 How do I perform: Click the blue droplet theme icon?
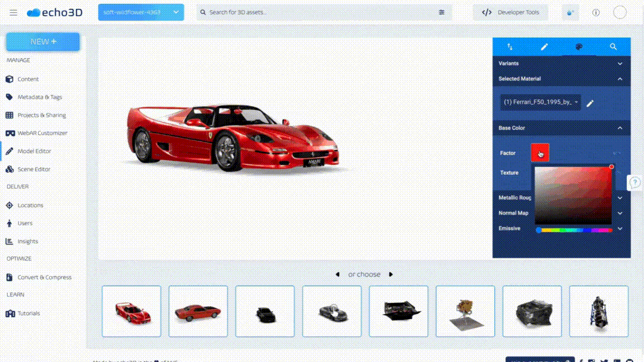tap(570, 13)
